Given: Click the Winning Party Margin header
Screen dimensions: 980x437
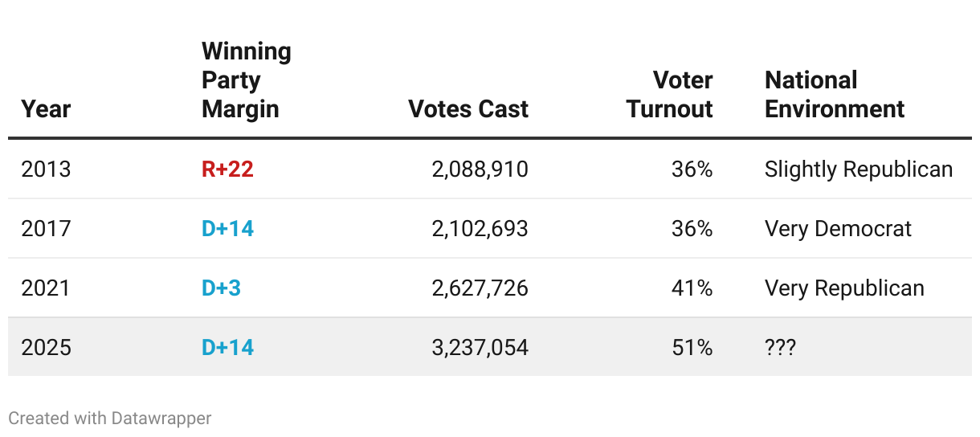Looking at the screenshot, I should click(246, 80).
